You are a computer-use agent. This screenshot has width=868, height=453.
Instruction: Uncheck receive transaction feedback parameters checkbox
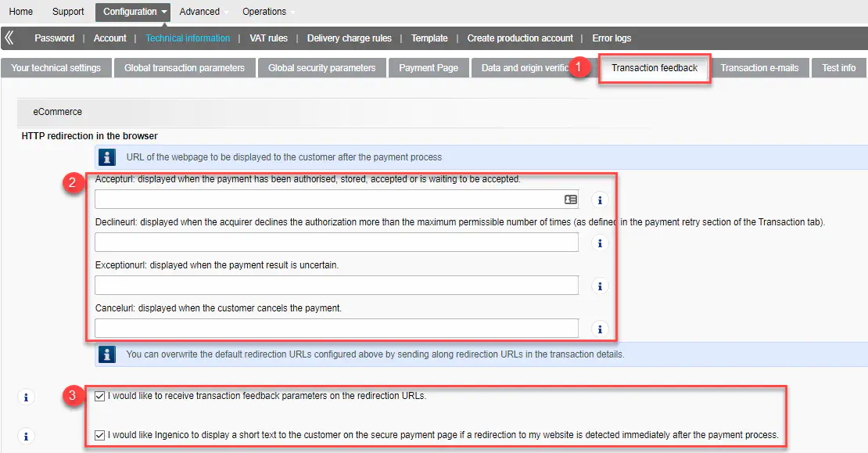(x=99, y=396)
